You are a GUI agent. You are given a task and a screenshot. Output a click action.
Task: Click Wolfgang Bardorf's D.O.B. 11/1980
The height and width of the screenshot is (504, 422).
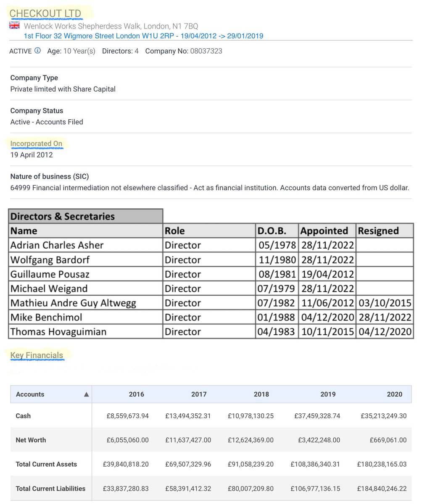[277, 260]
